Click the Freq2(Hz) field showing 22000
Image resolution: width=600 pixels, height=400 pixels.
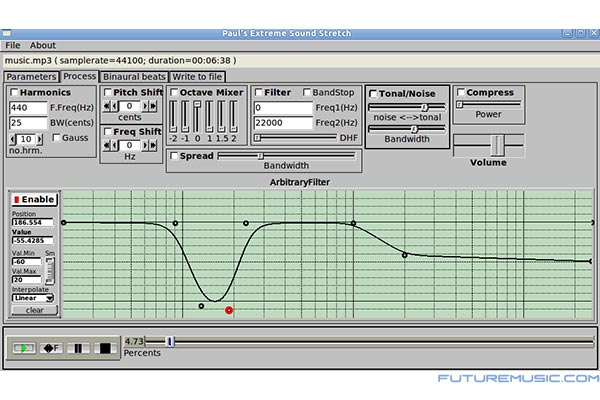click(x=283, y=123)
